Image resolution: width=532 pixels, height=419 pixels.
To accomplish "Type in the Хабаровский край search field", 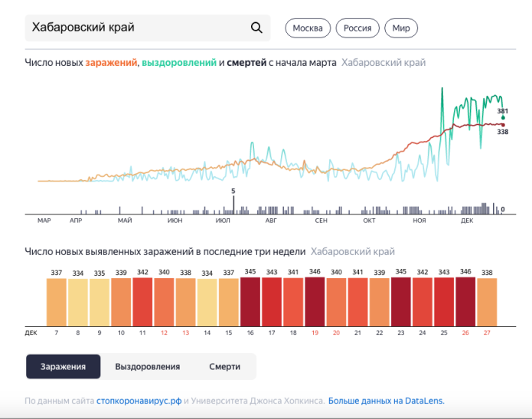I will point(138,28).
